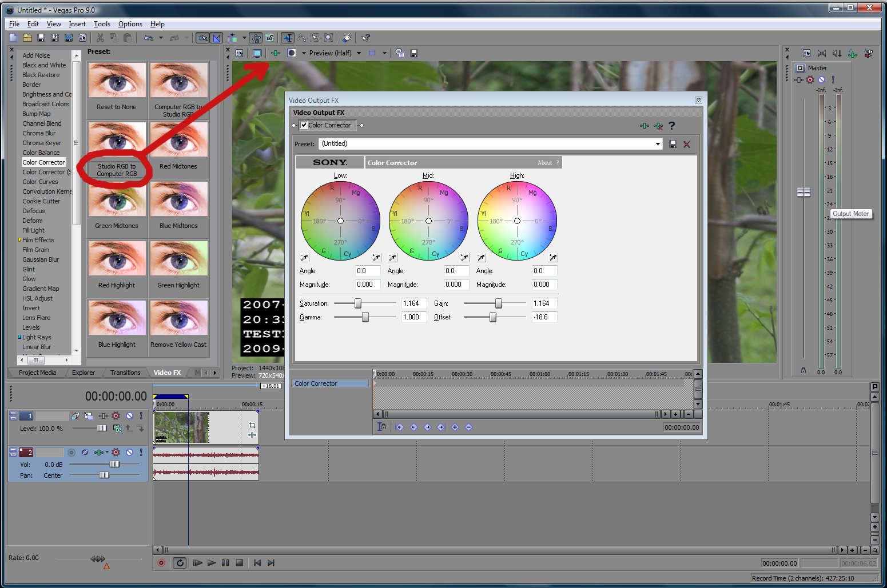Image resolution: width=887 pixels, height=588 pixels.
Task: Open the Options menu
Action: [x=130, y=24]
